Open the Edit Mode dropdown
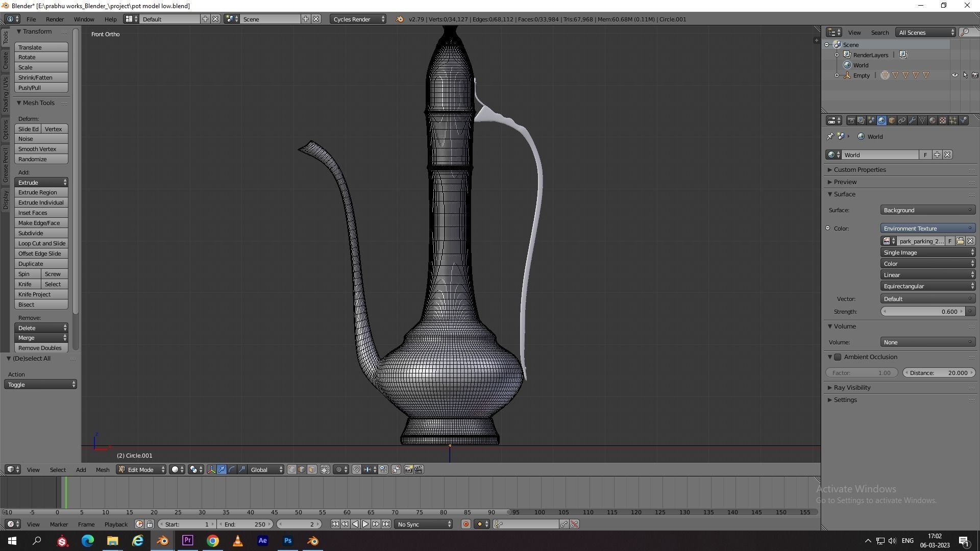 coord(141,469)
